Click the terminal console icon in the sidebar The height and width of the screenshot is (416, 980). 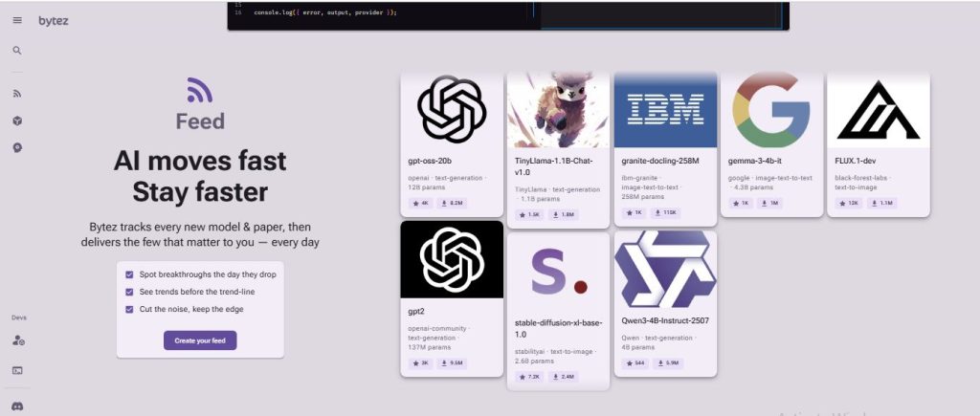pyautogui.click(x=17, y=369)
